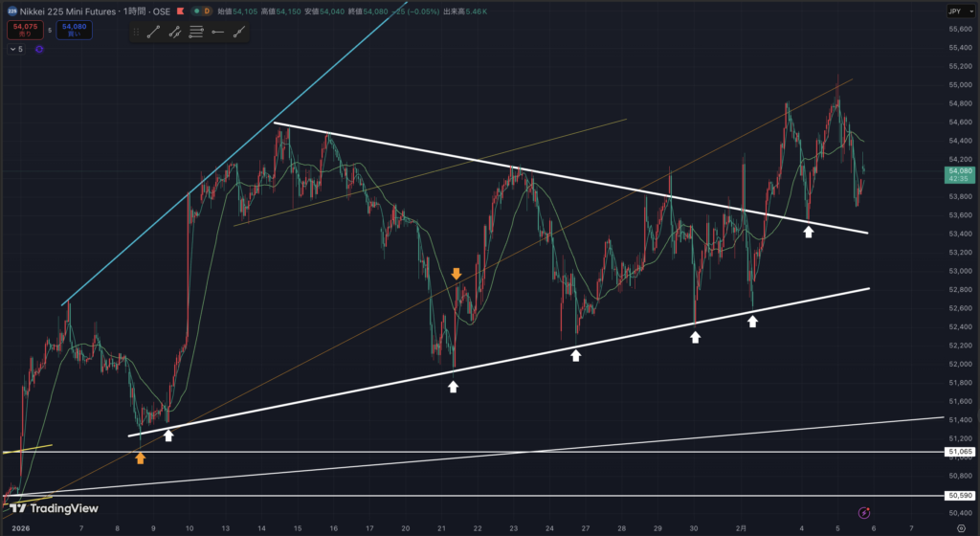The height and width of the screenshot is (536, 980).
Task: Click the blue 54,080 buy button
Action: click(x=74, y=30)
